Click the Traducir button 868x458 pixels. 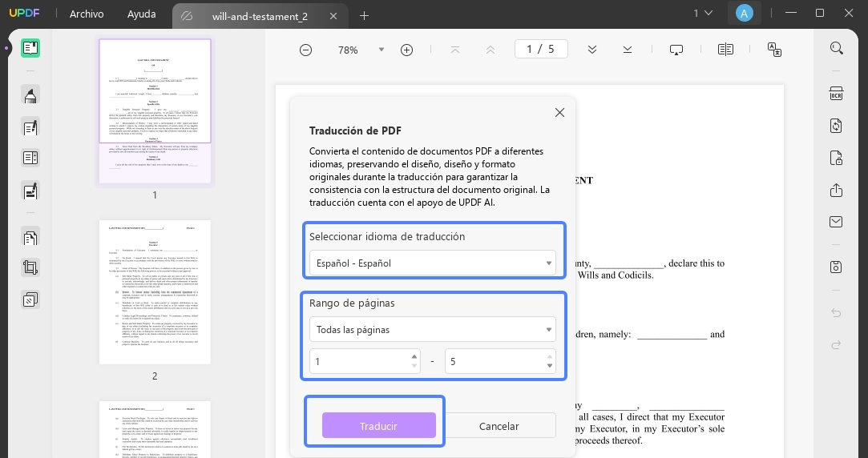(x=378, y=426)
